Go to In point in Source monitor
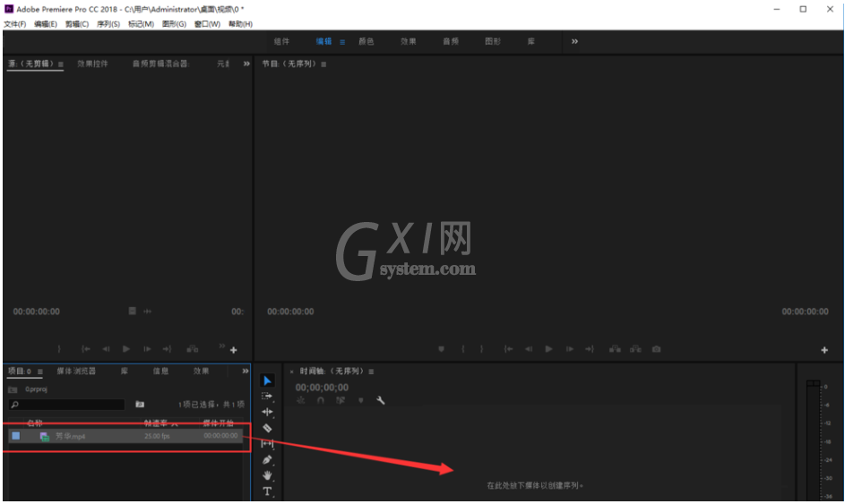This screenshot has height=504, width=845. [86, 349]
